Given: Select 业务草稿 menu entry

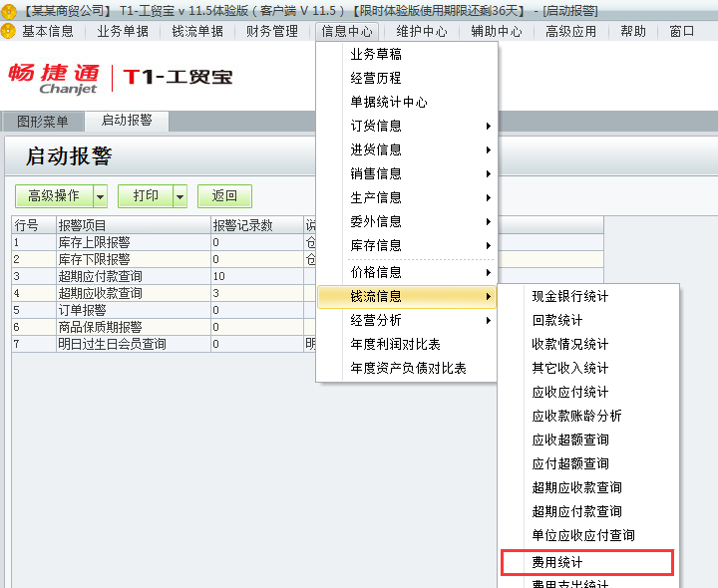Looking at the screenshot, I should (x=407, y=55).
